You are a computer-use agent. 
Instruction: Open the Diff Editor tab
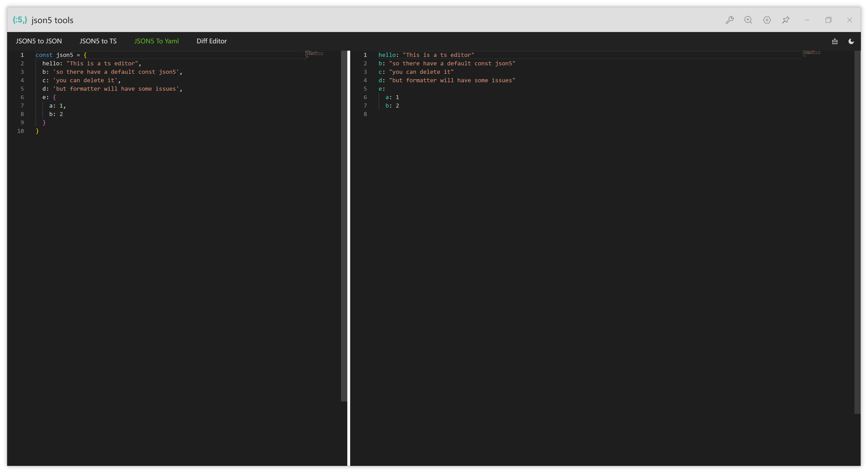click(x=212, y=41)
